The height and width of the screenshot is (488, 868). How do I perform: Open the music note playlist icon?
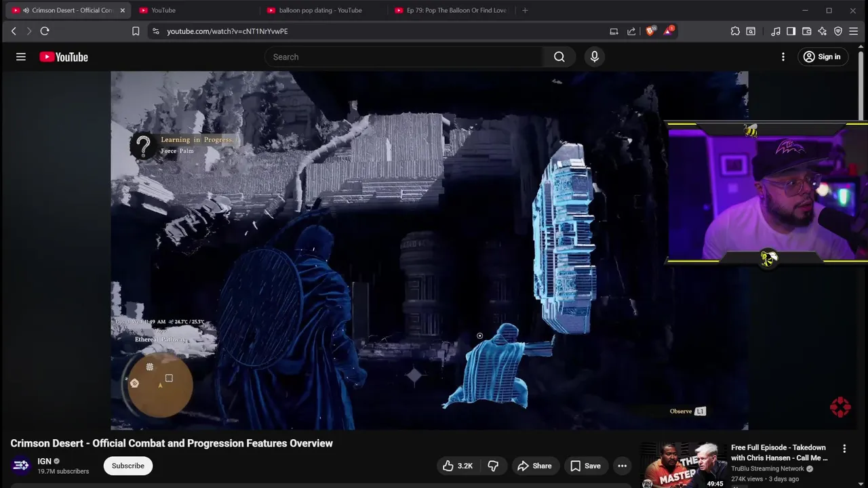775,31
